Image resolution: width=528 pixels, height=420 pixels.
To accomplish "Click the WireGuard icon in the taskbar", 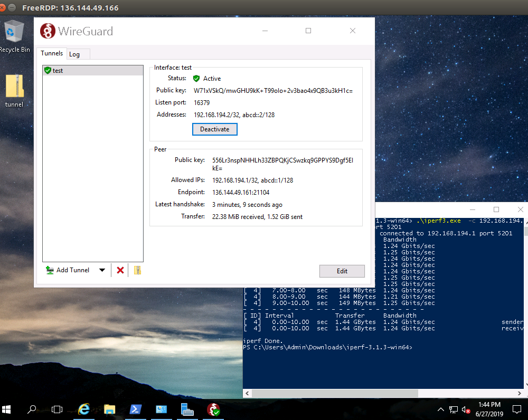I will 213,409.
